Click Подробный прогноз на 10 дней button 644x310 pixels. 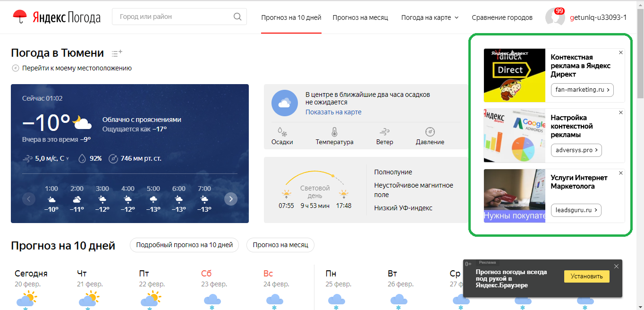pos(184,245)
